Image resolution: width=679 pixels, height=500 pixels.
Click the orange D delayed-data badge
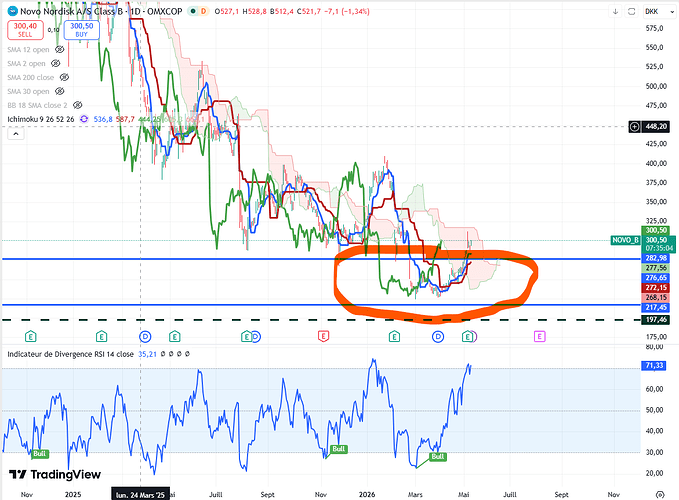tap(204, 11)
